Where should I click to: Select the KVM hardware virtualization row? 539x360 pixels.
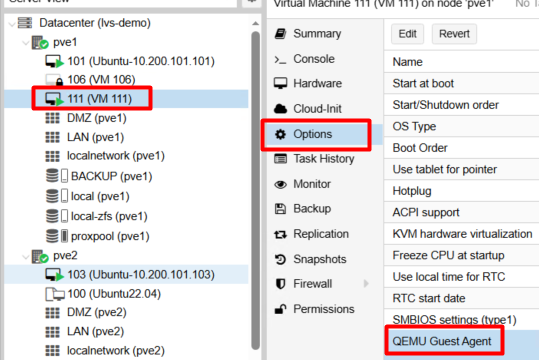[461, 234]
